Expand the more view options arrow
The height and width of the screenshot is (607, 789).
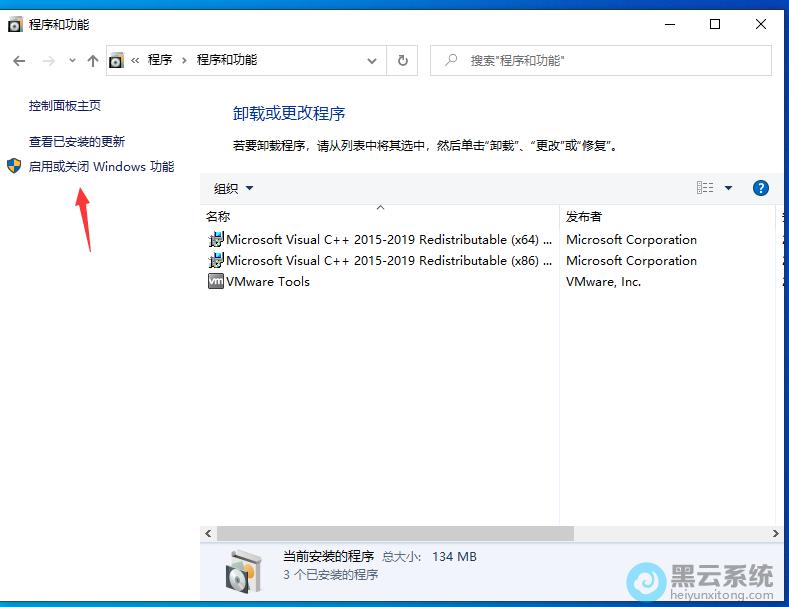728,188
